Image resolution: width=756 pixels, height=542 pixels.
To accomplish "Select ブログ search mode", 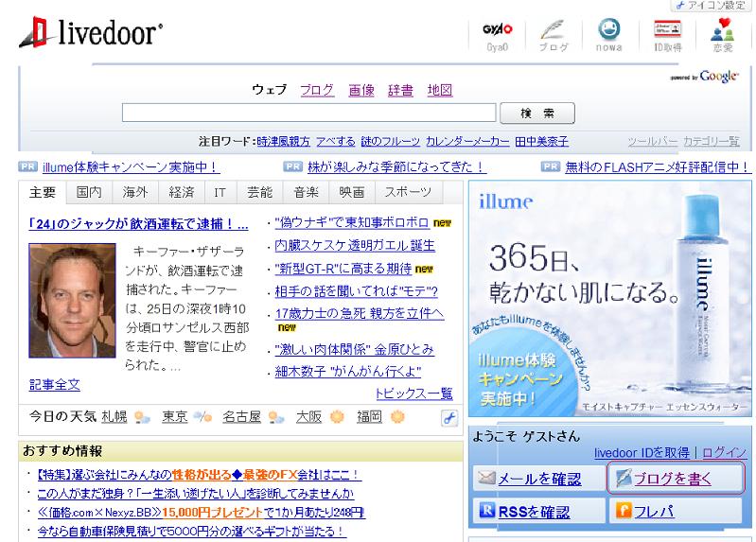I will pos(317,90).
